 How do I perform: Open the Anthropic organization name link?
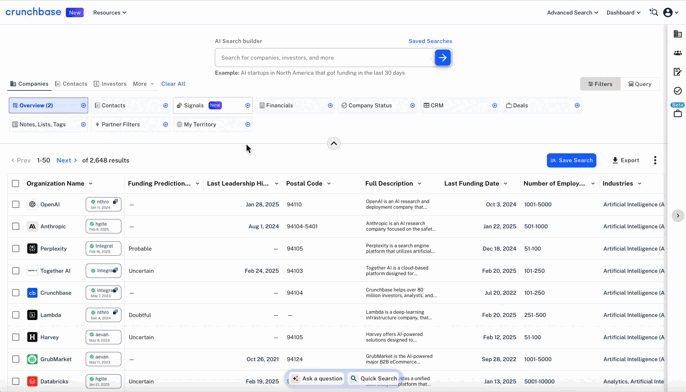(53, 227)
